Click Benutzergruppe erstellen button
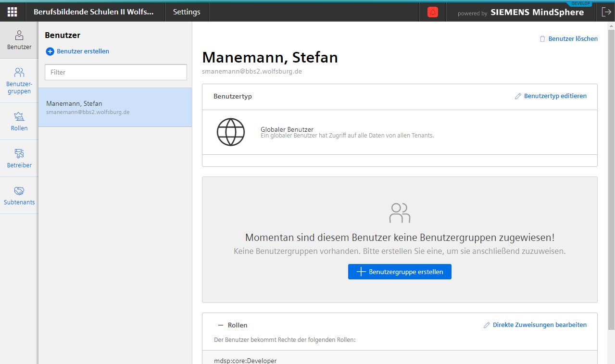The image size is (615, 364). pos(400,272)
